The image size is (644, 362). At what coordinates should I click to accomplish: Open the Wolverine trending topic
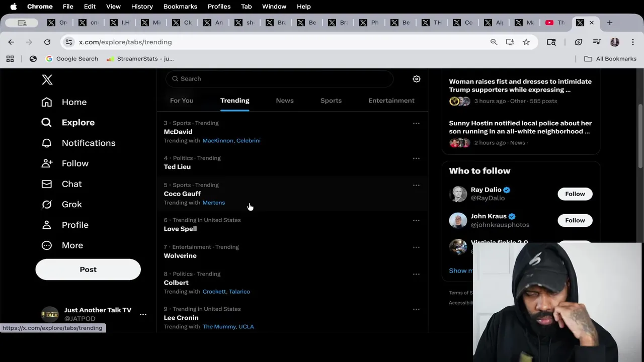180,256
